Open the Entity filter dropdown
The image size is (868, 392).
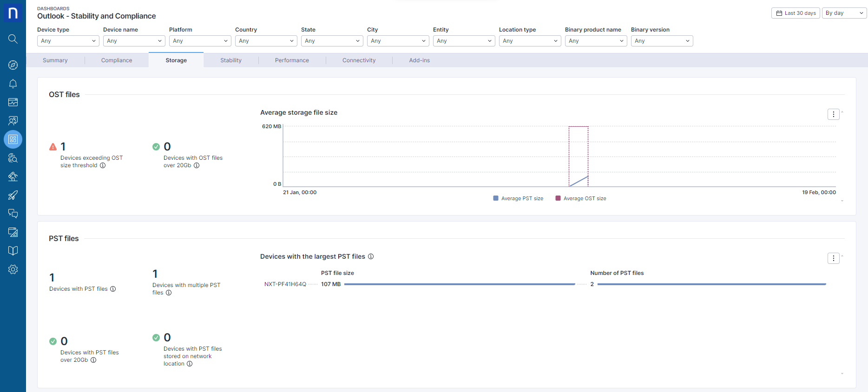click(464, 41)
